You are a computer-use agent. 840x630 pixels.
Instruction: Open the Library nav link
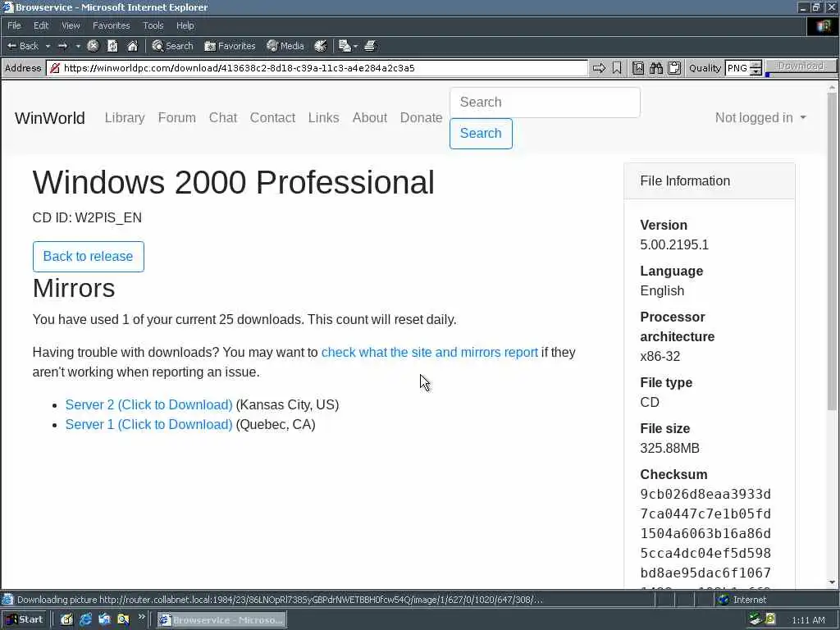125,118
